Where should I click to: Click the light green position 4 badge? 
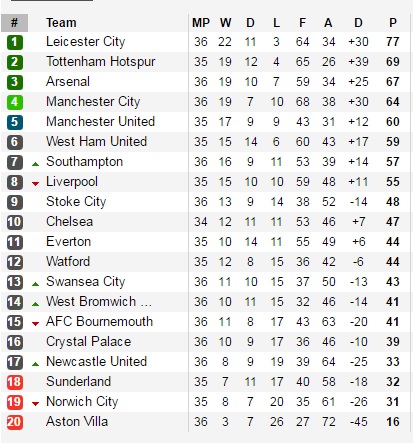[x=15, y=102]
